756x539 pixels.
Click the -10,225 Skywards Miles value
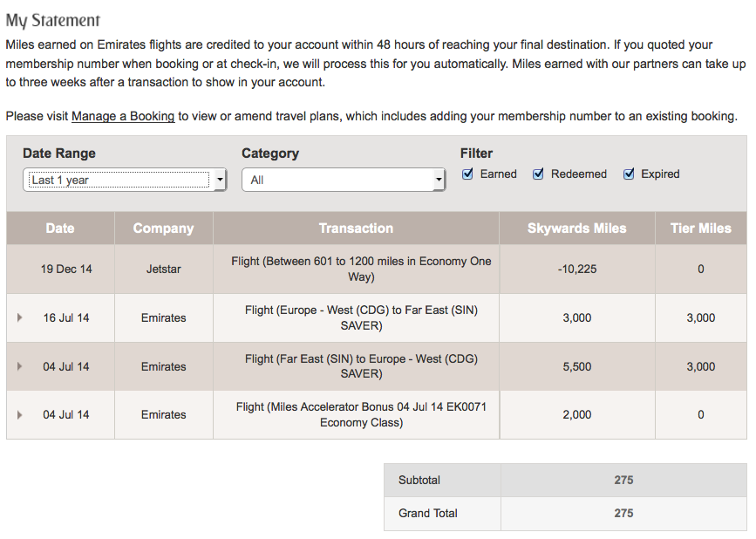[577, 269]
